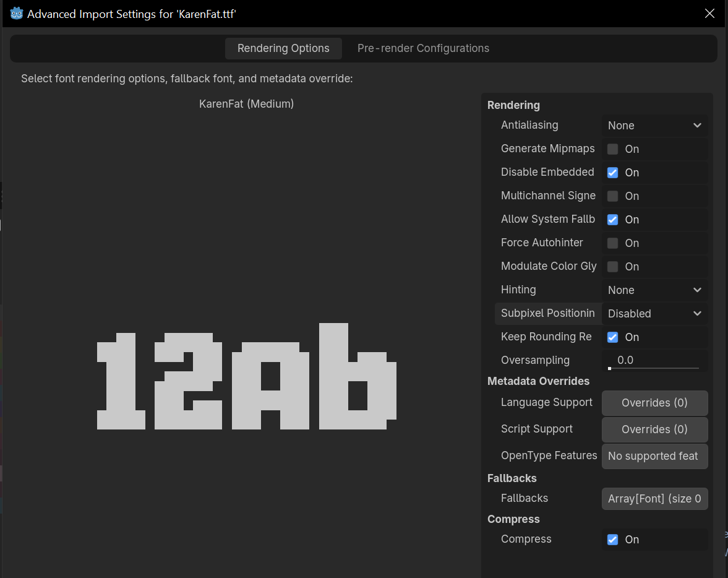
Task: Open the Pre-render Configurations tab
Action: [423, 48]
